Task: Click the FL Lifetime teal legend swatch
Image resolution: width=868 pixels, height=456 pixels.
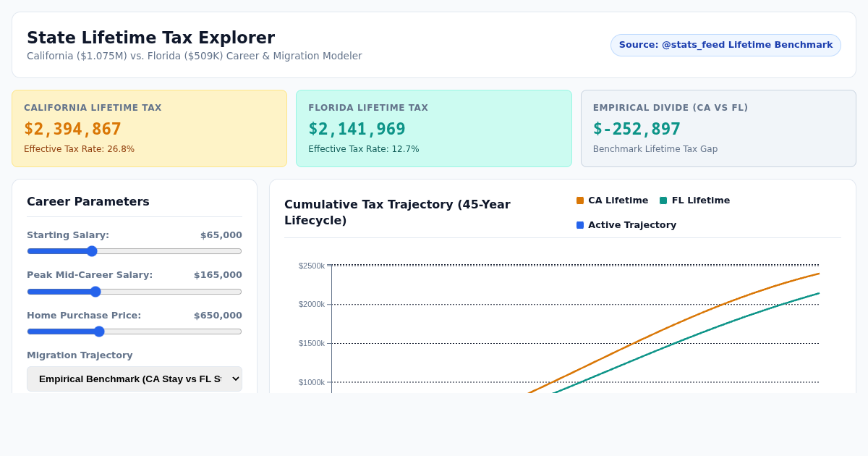Action: tap(663, 200)
